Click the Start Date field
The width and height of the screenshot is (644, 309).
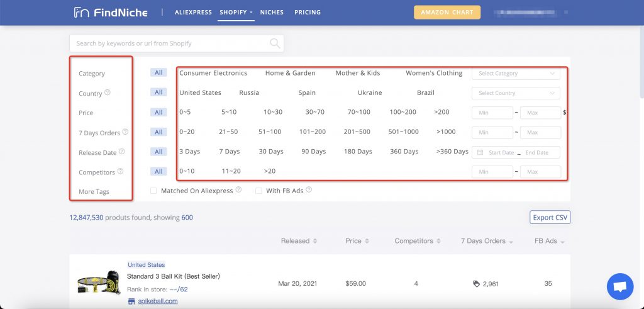tap(501, 152)
